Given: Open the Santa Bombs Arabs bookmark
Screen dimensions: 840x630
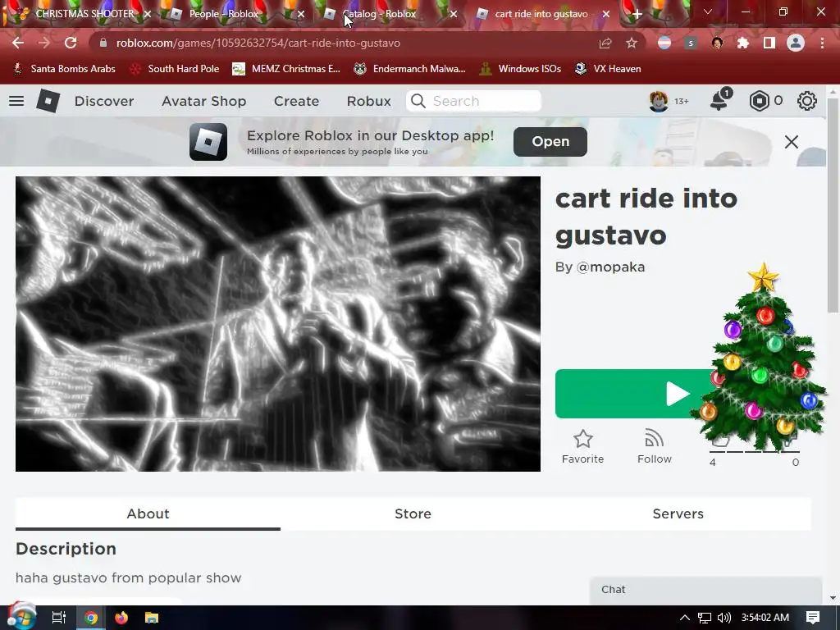Looking at the screenshot, I should (64, 69).
